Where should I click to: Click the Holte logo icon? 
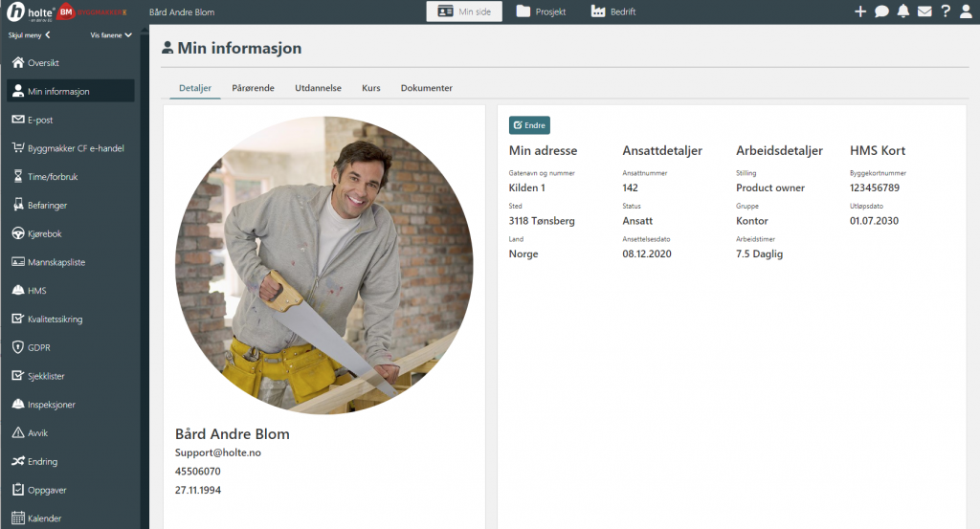click(x=16, y=11)
